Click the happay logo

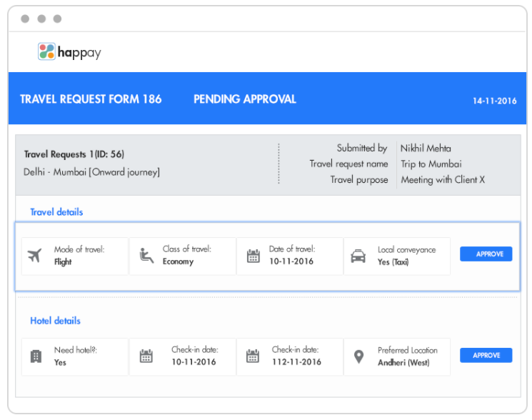69,52
